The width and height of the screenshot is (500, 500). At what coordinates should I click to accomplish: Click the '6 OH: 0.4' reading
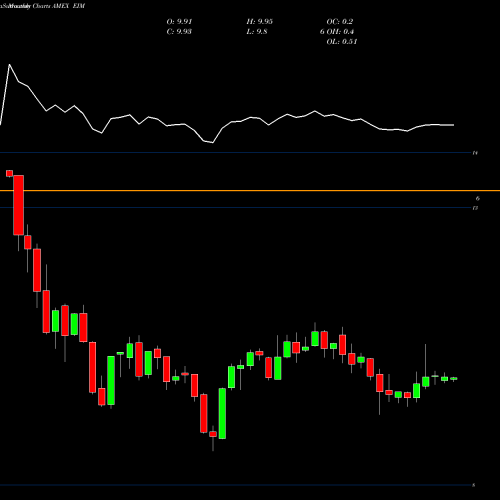(x=337, y=32)
